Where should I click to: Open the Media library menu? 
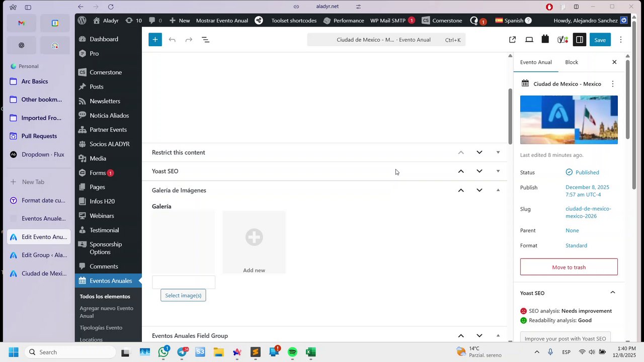[x=98, y=158]
